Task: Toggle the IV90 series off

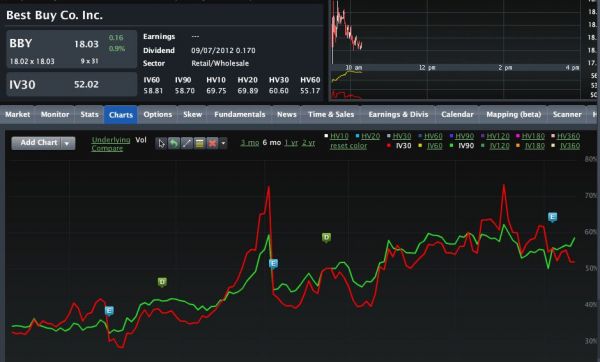Action: (x=466, y=146)
